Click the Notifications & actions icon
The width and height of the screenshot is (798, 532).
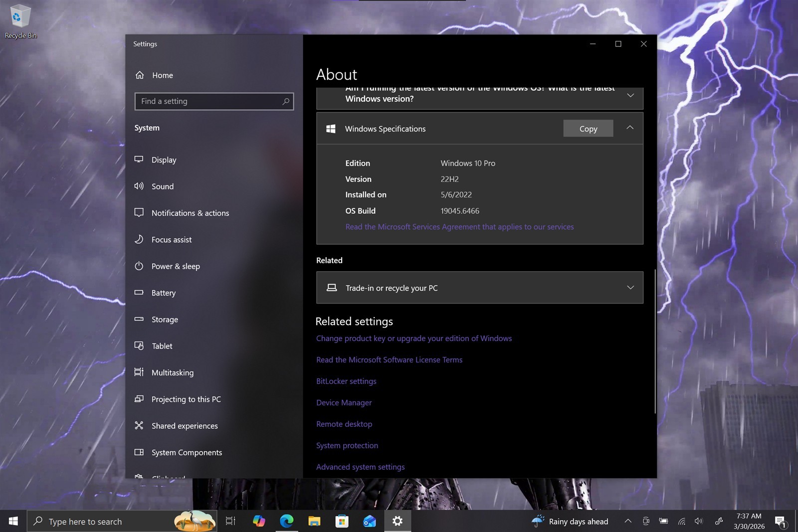click(x=139, y=212)
